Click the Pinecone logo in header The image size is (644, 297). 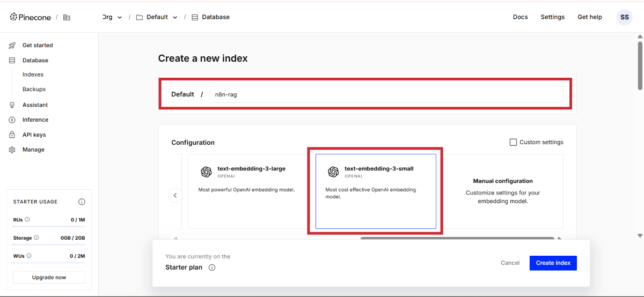pos(31,17)
